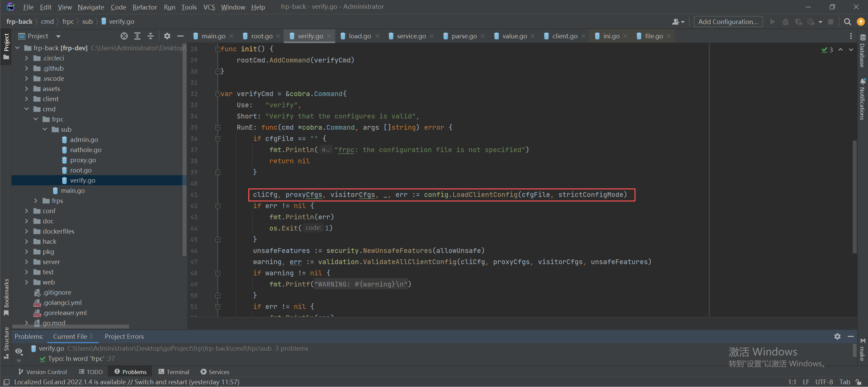Open the Refactor menu
Screen dimensions: 868x387
click(x=144, y=7)
